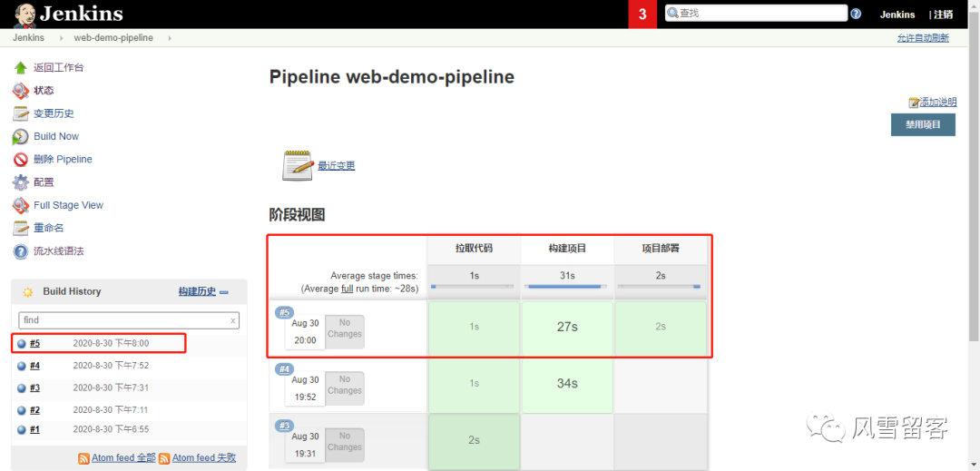This screenshot has height=471, width=980.
Task: Click the edit icon next to 添加说明
Action: click(x=914, y=103)
